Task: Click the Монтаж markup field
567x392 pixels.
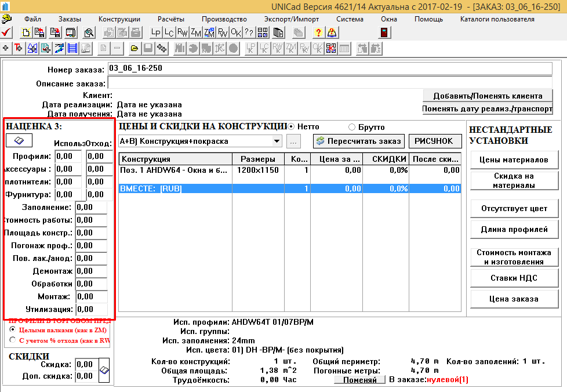Action: (x=91, y=297)
